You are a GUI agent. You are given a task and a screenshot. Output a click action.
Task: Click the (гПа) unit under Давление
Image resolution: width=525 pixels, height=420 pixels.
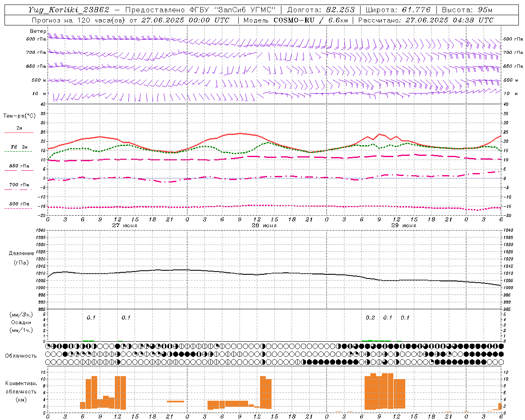21,262
